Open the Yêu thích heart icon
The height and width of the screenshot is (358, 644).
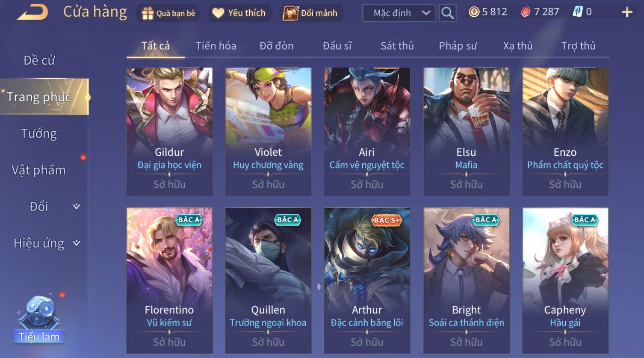coord(218,13)
